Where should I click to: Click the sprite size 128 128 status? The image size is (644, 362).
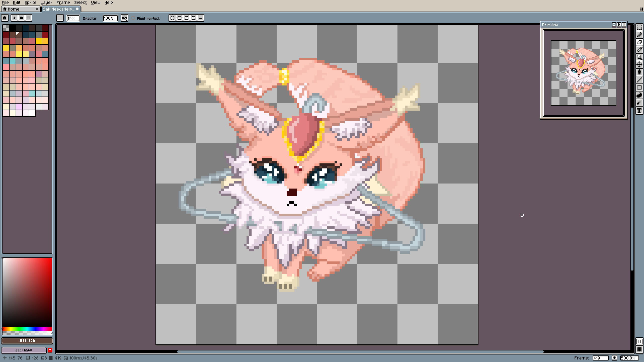(37, 358)
